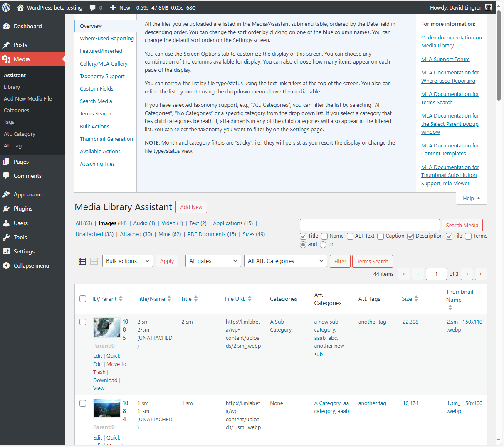Screen dimensions: 504x447
Task: Open the WordPress logo menu
Action: click(x=6, y=7)
